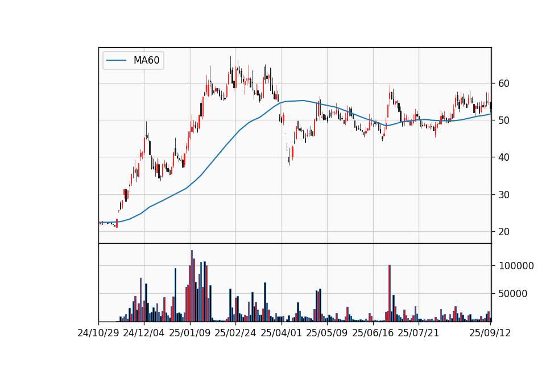Viewport: 546px width, 392px height.
Task: Click the price axis value 20
Action: click(x=504, y=232)
